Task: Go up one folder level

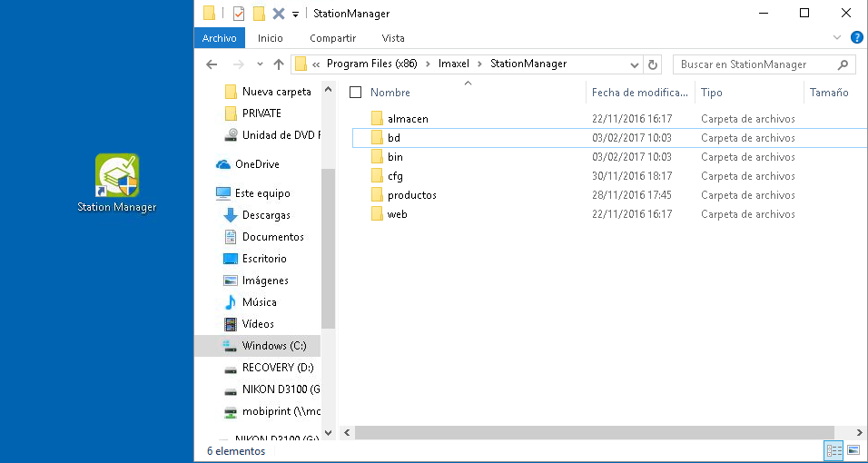Action: (279, 64)
